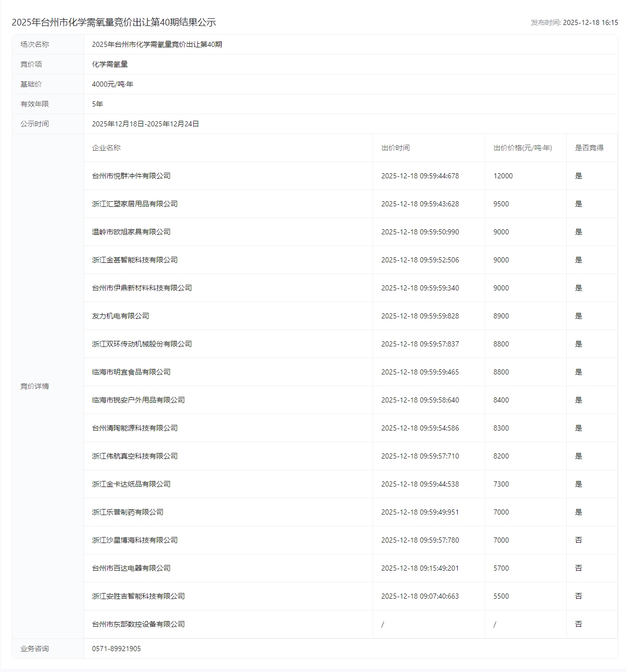Click 否 result for 浙江沙星博海科技
Screen dimensions: 627x672
coord(578,540)
